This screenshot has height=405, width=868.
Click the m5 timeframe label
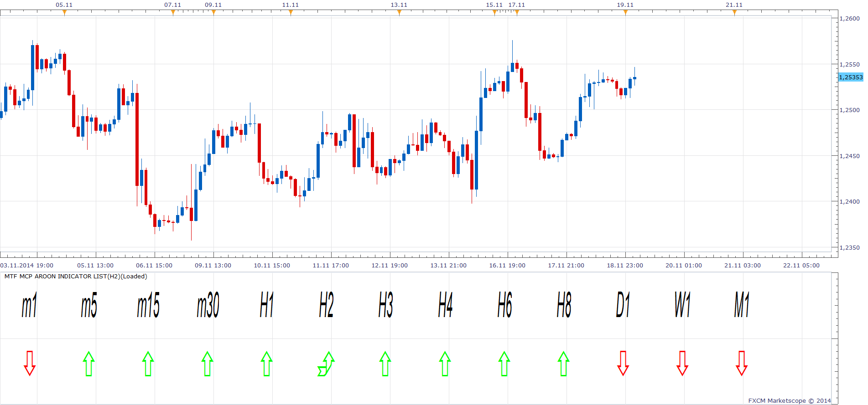(89, 305)
